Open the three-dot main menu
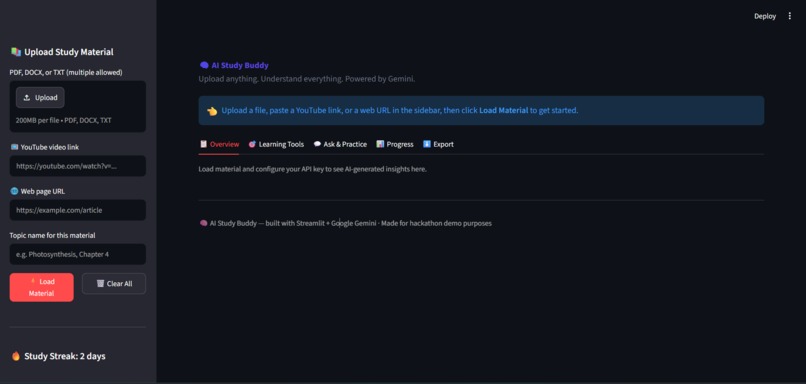Viewport: 806px width, 384px height. (790, 16)
